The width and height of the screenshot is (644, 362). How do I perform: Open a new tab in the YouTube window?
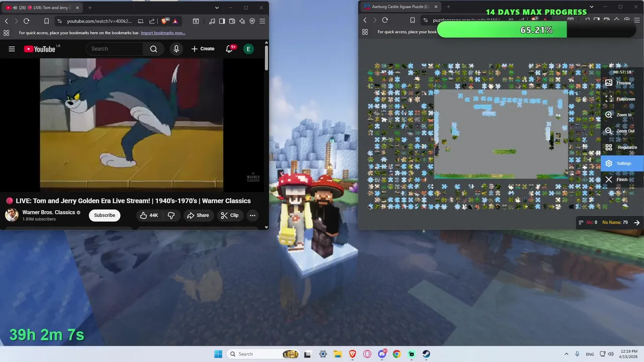[90, 8]
